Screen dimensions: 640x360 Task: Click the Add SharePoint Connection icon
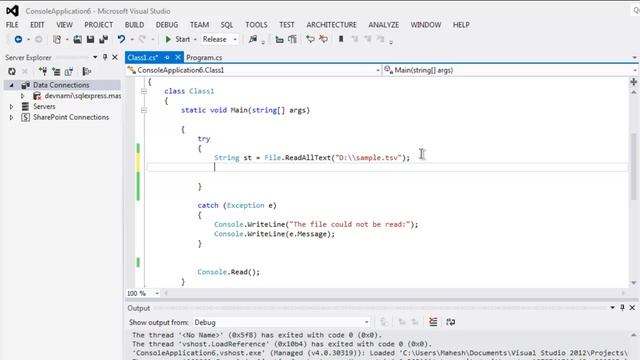pos(69,71)
